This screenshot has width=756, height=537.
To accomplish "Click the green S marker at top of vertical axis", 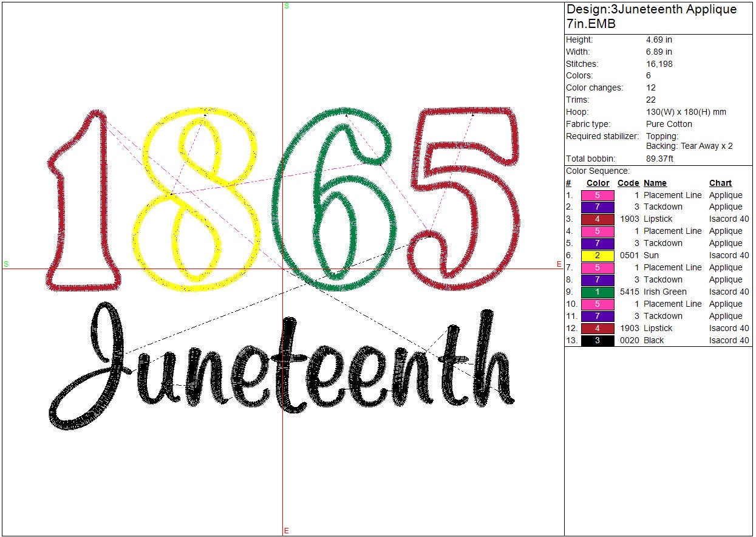I will pos(286,5).
